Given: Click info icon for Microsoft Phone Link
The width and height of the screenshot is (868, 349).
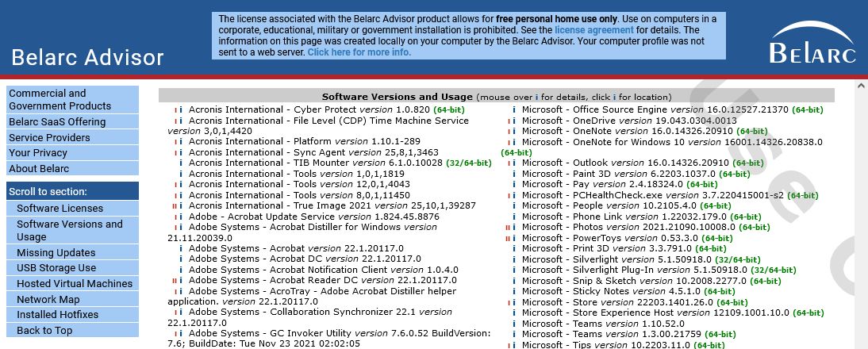Looking at the screenshot, I should pyautogui.click(x=513, y=217).
